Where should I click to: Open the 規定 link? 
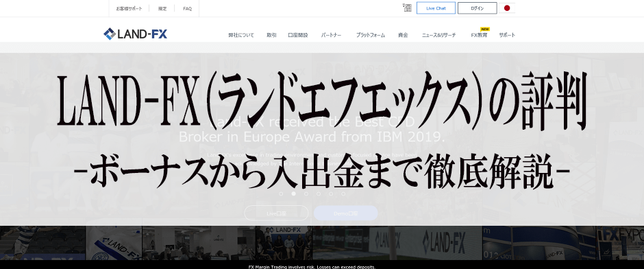pos(162,9)
